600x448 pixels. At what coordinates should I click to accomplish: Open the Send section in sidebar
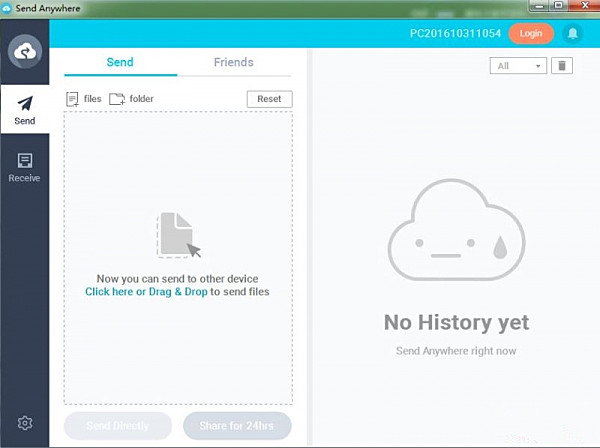tap(25, 109)
